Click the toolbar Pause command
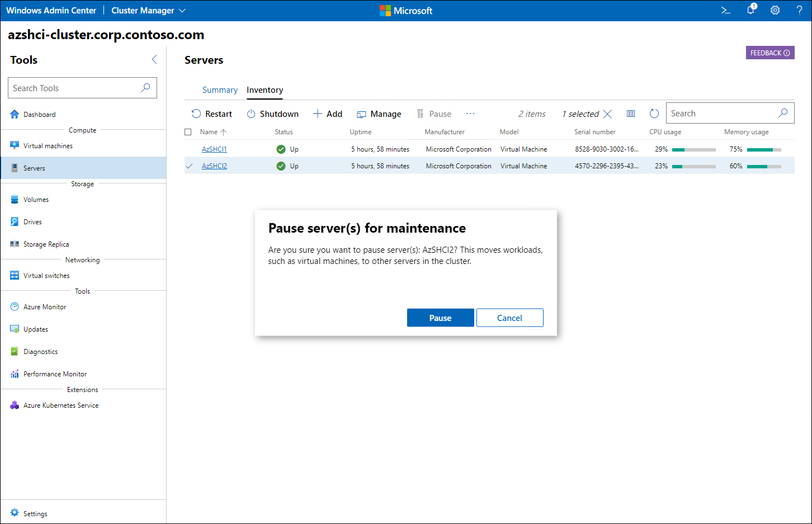 (x=434, y=114)
